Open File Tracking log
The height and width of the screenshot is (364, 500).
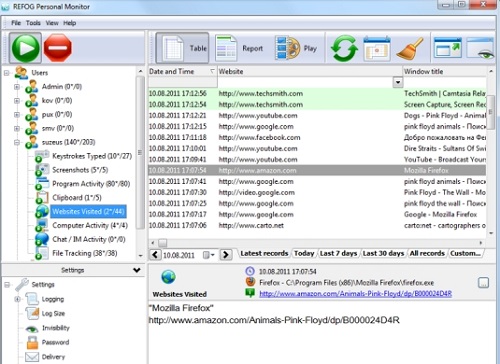tap(84, 253)
